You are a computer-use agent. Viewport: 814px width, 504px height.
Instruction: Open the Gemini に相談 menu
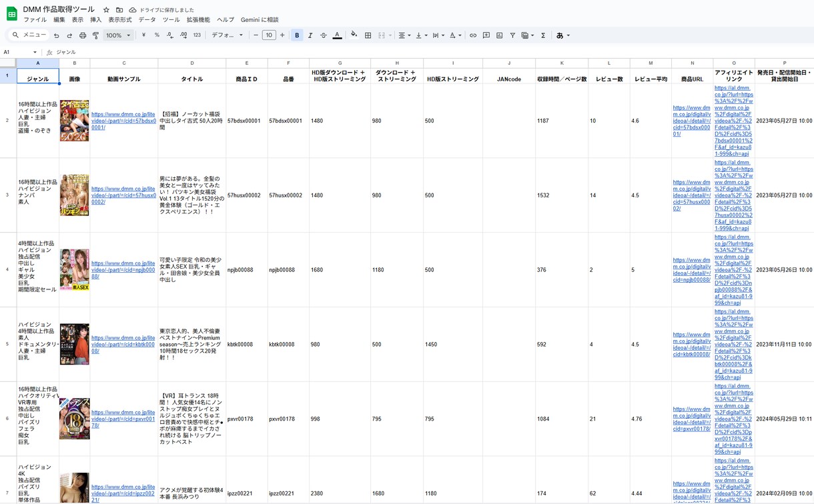coord(260,20)
